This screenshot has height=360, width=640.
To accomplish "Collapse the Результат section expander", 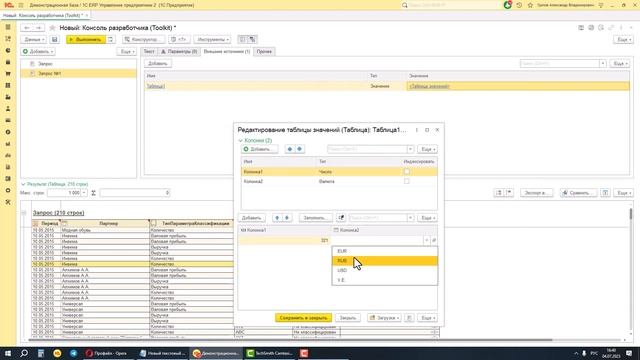I will tap(23, 184).
